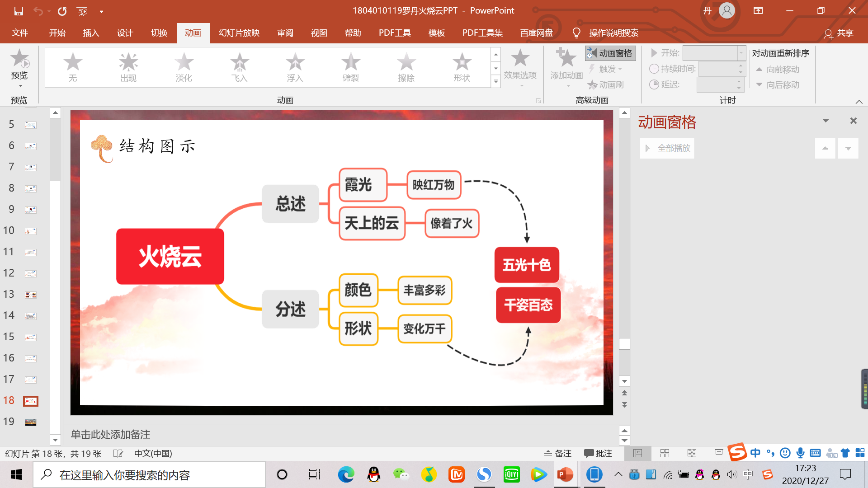Click the 火烧云 red box on slide

pyautogui.click(x=170, y=256)
